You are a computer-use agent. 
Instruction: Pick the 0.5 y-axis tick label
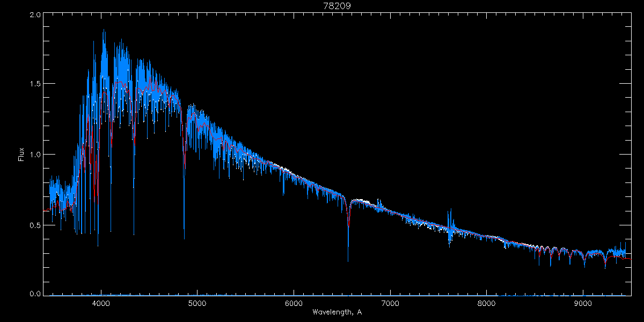pos(35,225)
